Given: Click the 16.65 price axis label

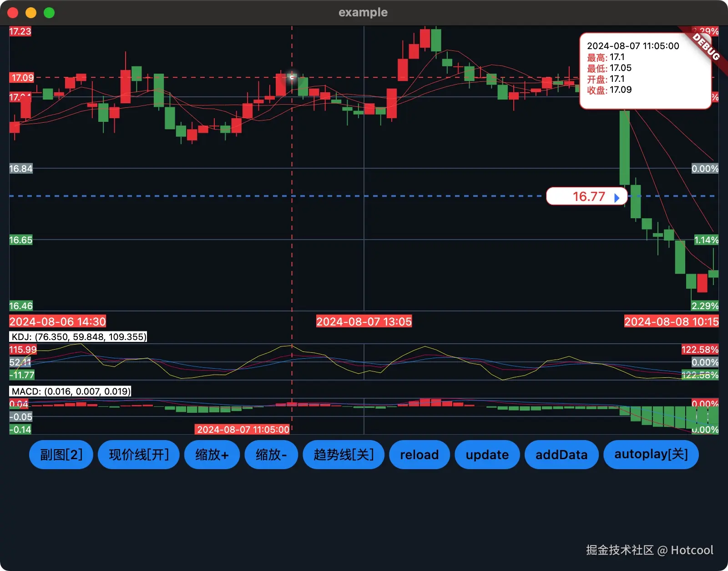Looking at the screenshot, I should pyautogui.click(x=21, y=240).
